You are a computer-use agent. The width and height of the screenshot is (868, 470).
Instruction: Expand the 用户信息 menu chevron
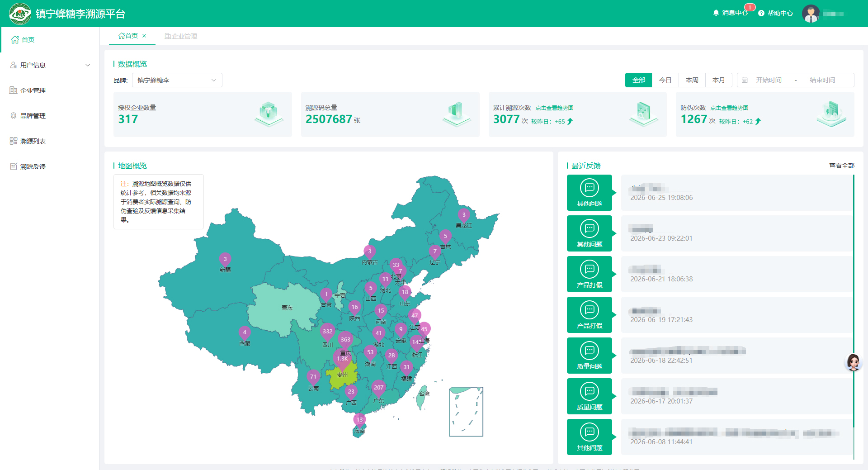point(88,65)
